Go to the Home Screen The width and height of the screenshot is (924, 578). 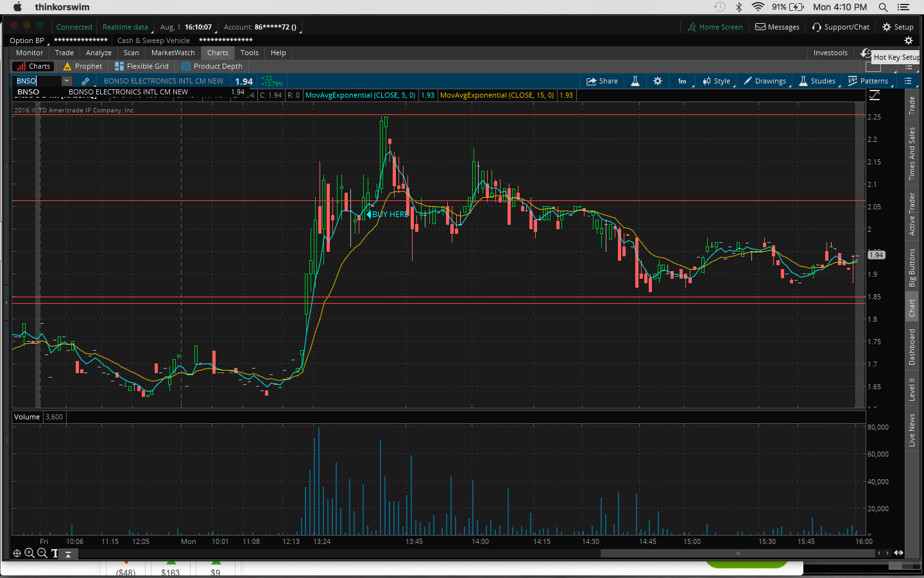(x=715, y=27)
